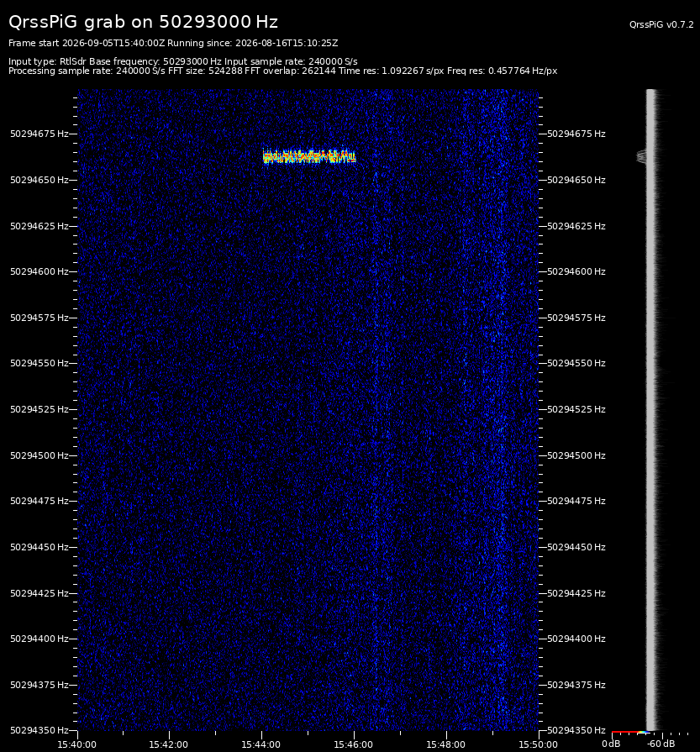
Task: Select the 15:44:00 time axis marker
Action: pyautogui.click(x=261, y=744)
